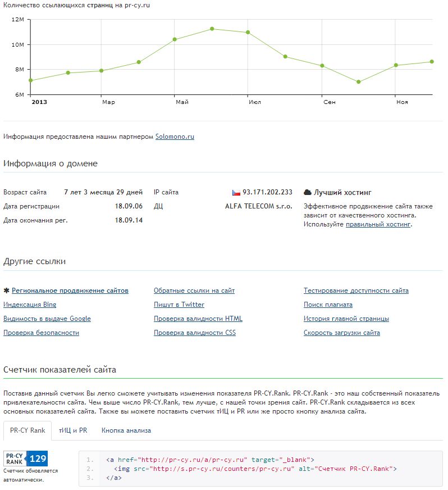Follow the правильный хостинг link
Viewport: 448px width, 490px height.
[x=378, y=224]
